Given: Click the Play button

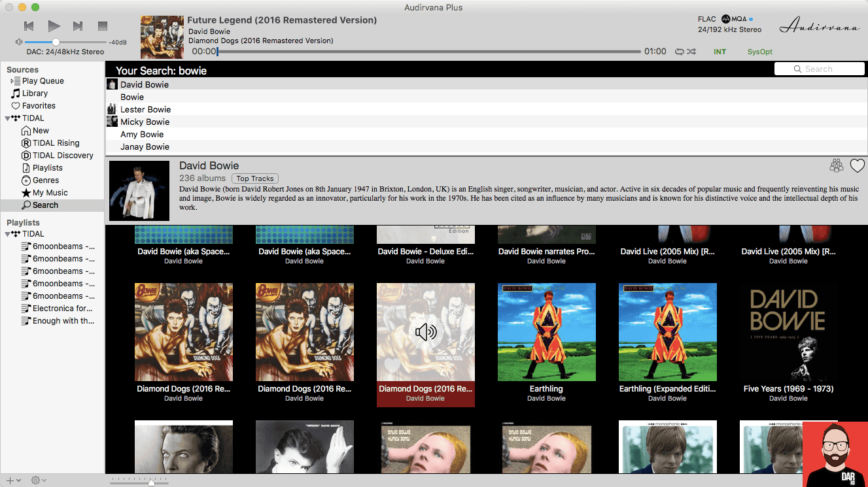Looking at the screenshot, I should (54, 26).
